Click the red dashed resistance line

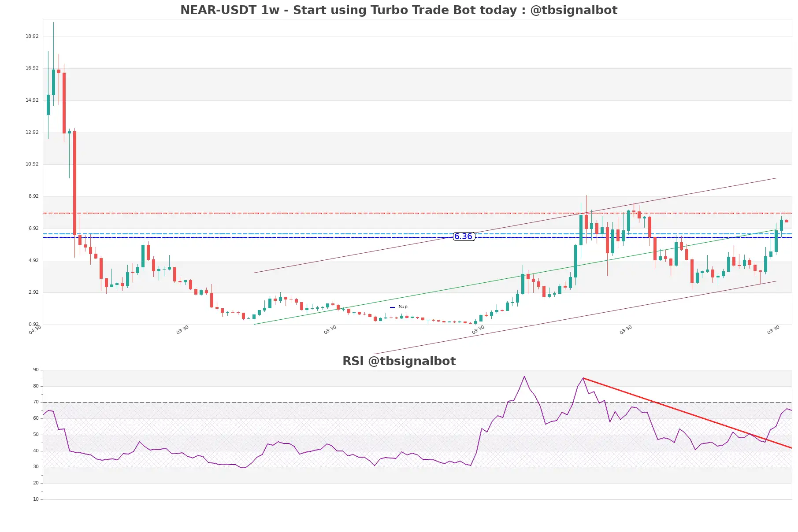click(x=417, y=213)
